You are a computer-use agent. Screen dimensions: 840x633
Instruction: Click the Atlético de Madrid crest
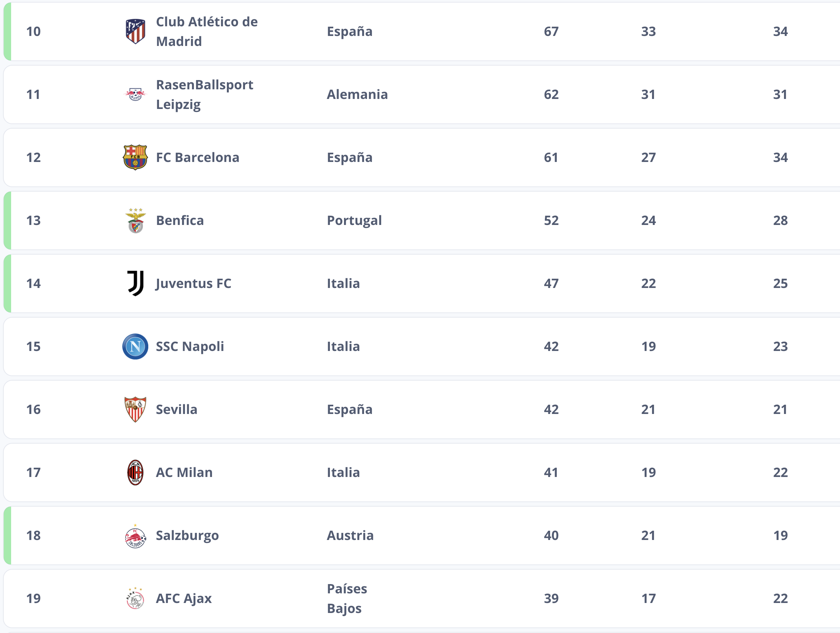pos(135,32)
